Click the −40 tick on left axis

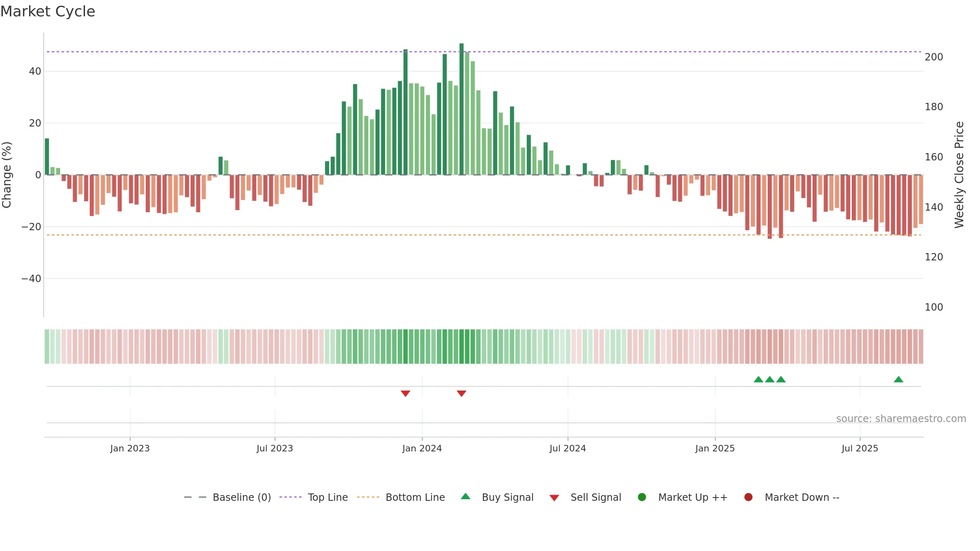pyautogui.click(x=31, y=279)
